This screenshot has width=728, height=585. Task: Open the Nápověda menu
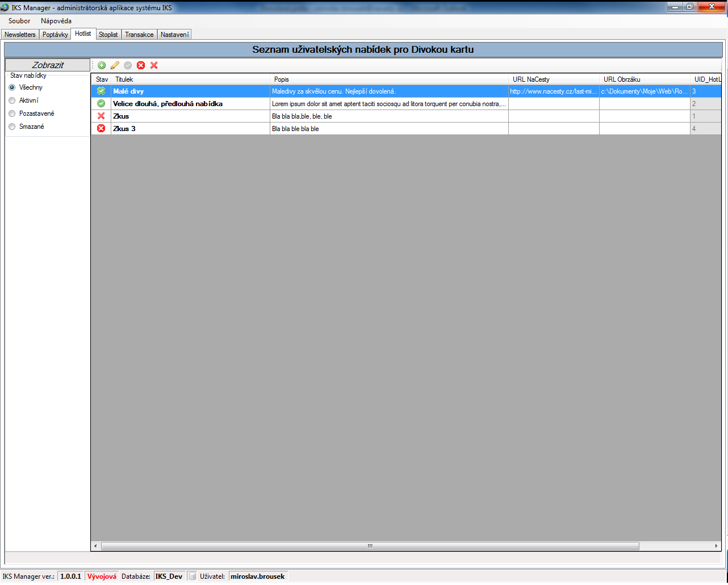point(56,21)
